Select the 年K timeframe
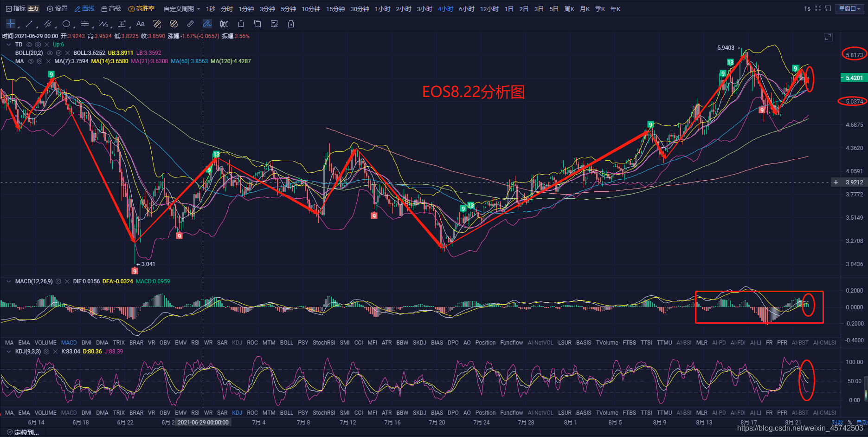 point(615,9)
